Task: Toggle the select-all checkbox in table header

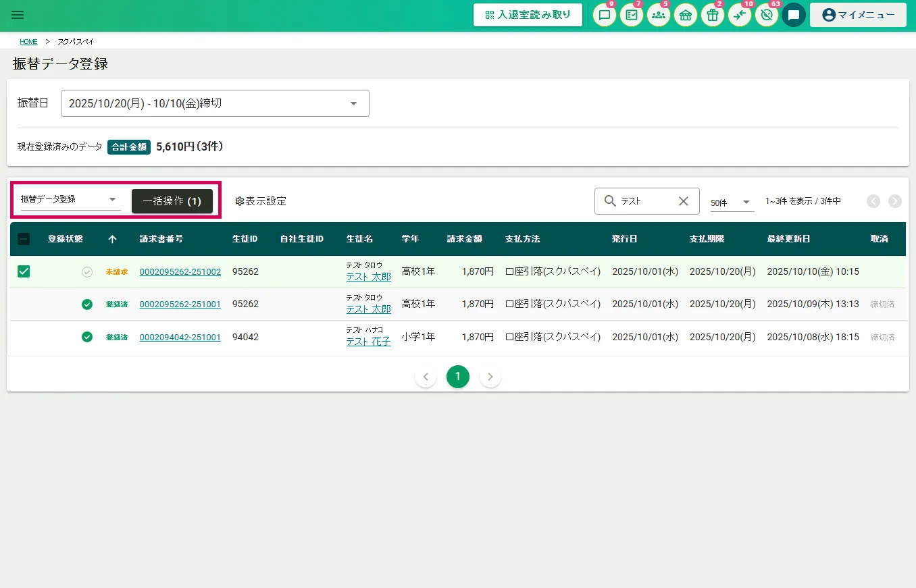Action: click(24, 239)
